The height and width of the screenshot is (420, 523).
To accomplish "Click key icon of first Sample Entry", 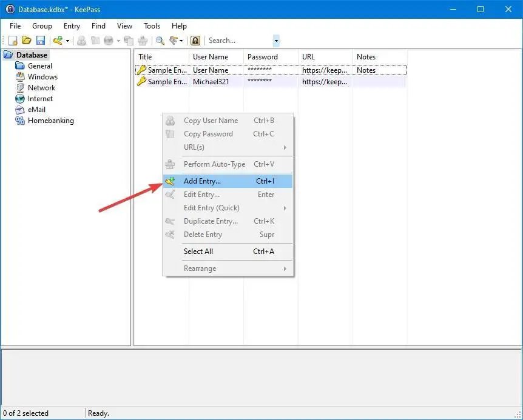I will click(142, 70).
